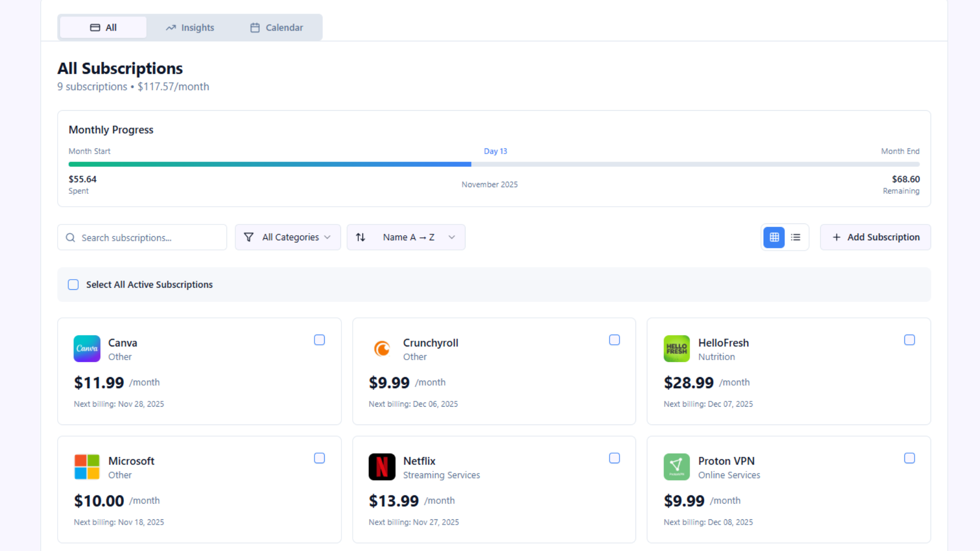Switch to list view icon
980x551 pixels.
click(x=795, y=237)
